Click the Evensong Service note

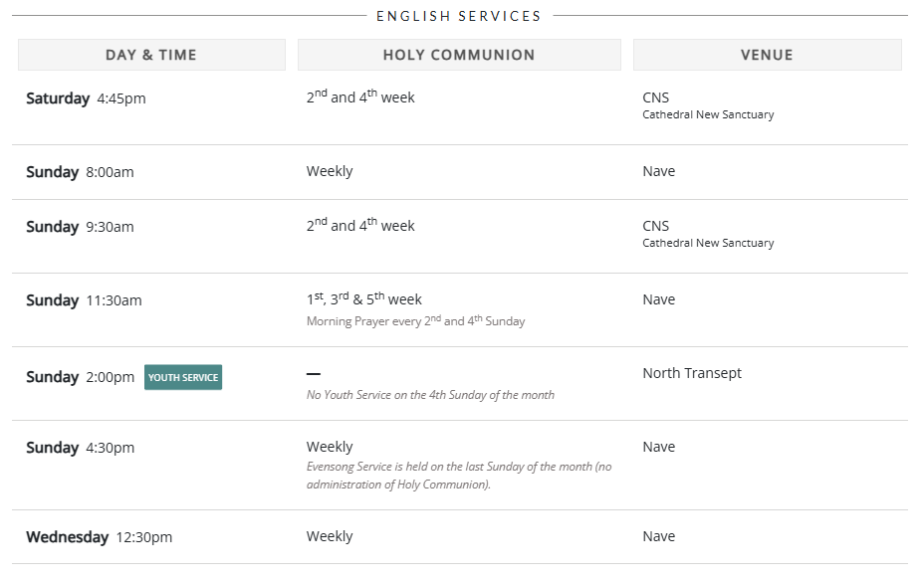[459, 475]
